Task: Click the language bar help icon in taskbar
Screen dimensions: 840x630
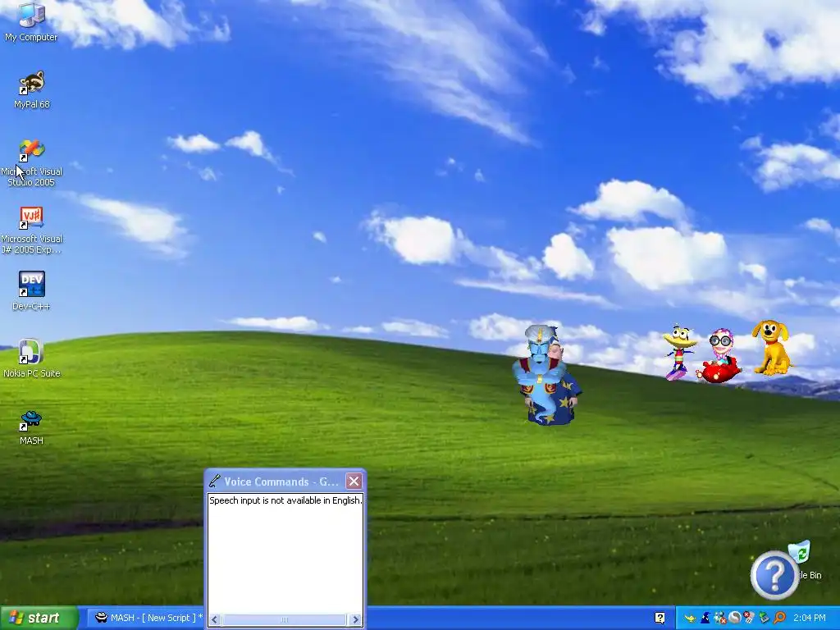Action: (x=660, y=618)
